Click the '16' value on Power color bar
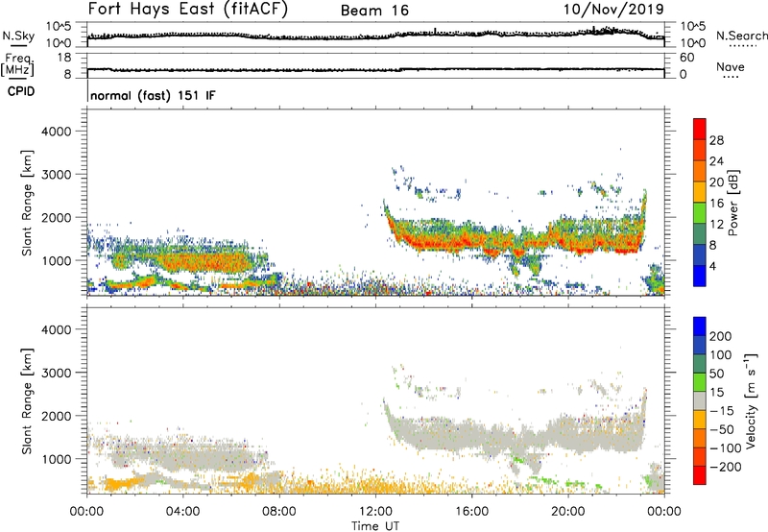Image resolution: width=768 pixels, height=532 pixels. click(x=716, y=204)
